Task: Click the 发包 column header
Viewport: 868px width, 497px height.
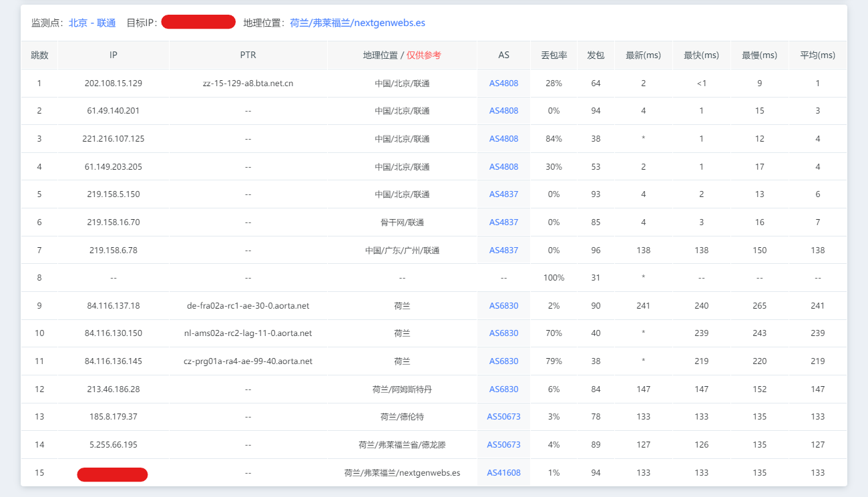Action: pyautogui.click(x=596, y=55)
